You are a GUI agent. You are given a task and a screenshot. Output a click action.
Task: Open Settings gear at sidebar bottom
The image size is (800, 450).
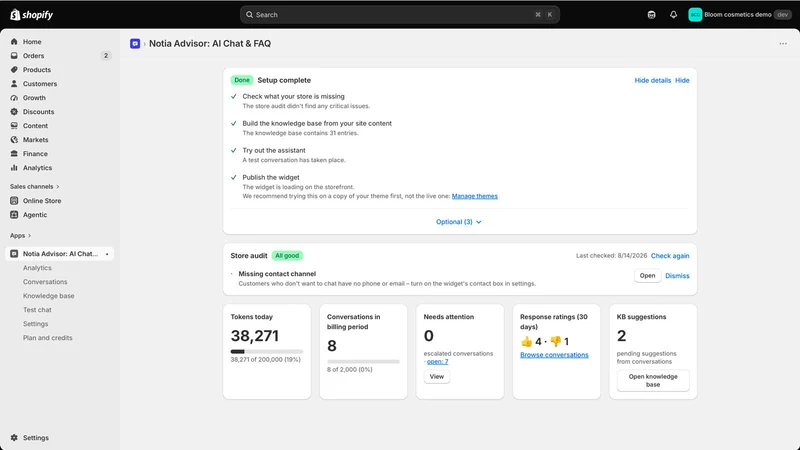coord(14,438)
